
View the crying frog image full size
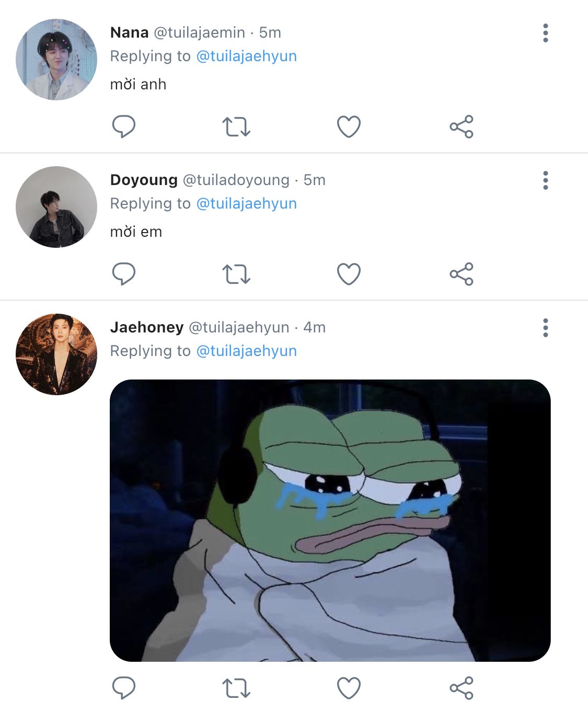pos(330,521)
